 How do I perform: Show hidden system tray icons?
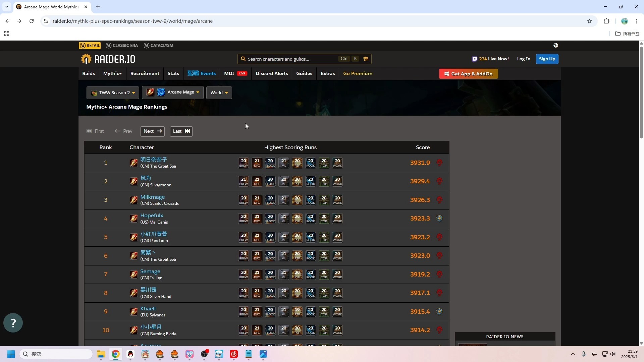(x=573, y=354)
